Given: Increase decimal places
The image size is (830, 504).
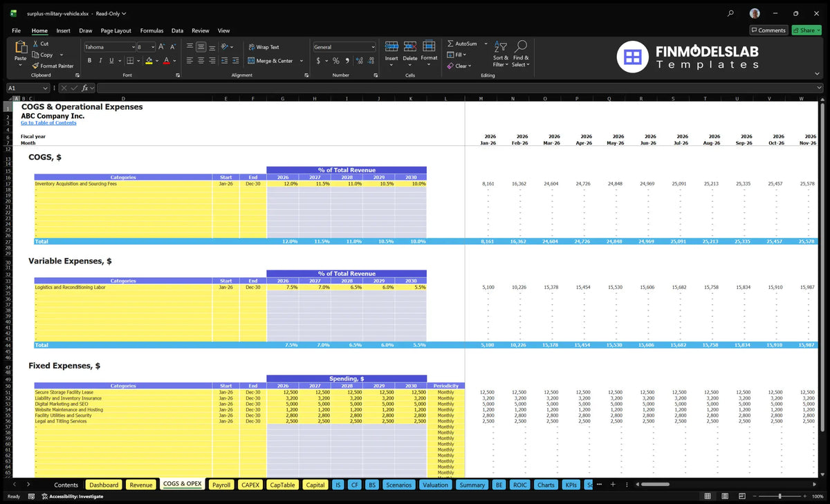Looking at the screenshot, I should (359, 61).
